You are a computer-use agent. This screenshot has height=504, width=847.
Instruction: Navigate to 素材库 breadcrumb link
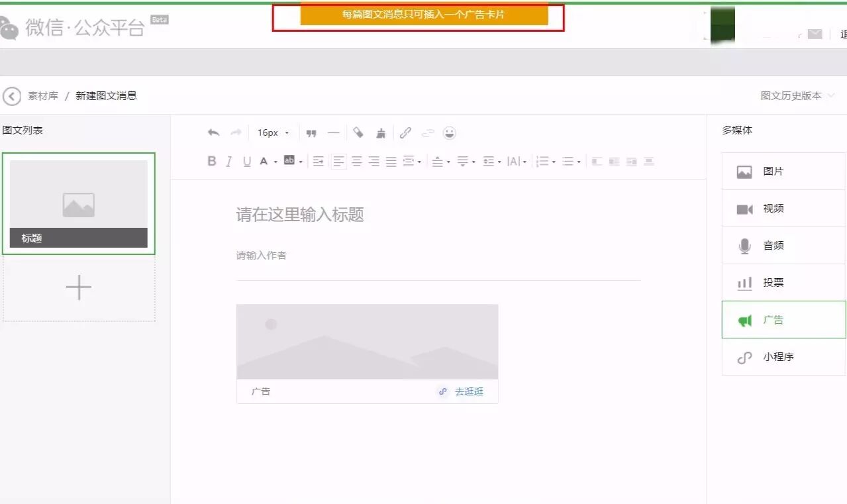[x=43, y=96]
